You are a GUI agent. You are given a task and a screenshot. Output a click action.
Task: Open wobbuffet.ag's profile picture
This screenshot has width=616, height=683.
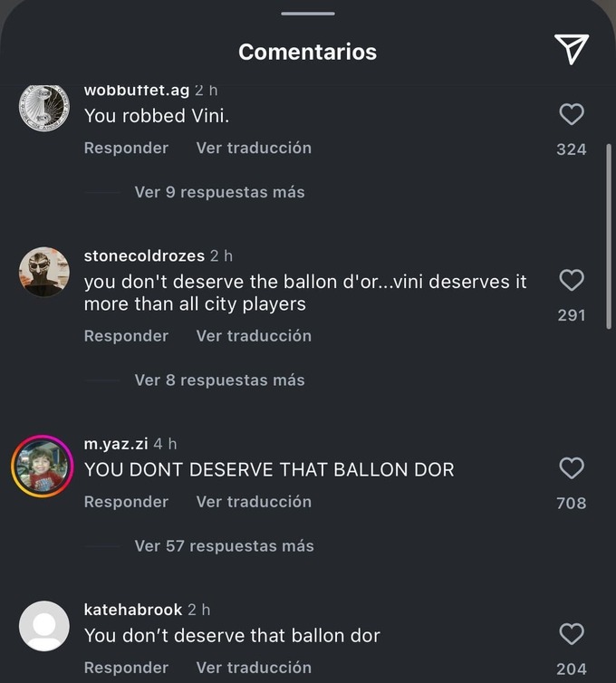[x=44, y=108]
